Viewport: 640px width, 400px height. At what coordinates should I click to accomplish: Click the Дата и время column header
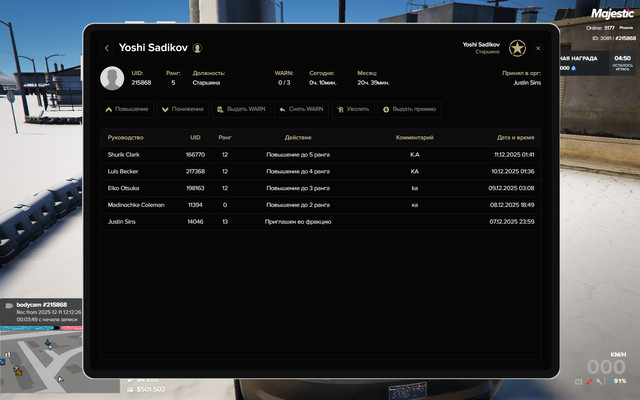(x=516, y=138)
